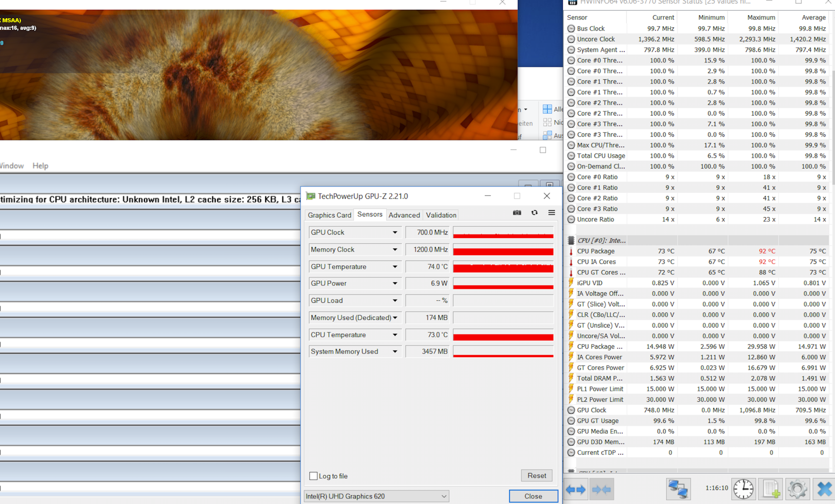This screenshot has height=504, width=835.
Task: Click the iGPU VID lightning bolt icon
Action: click(x=571, y=283)
